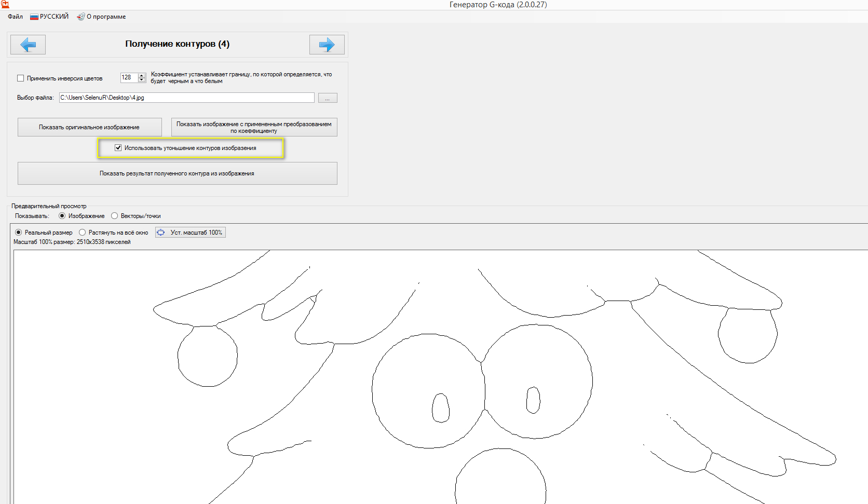This screenshot has width=868, height=504.
Task: Enable Применить инверсия цветов checkbox
Action: pos(21,78)
